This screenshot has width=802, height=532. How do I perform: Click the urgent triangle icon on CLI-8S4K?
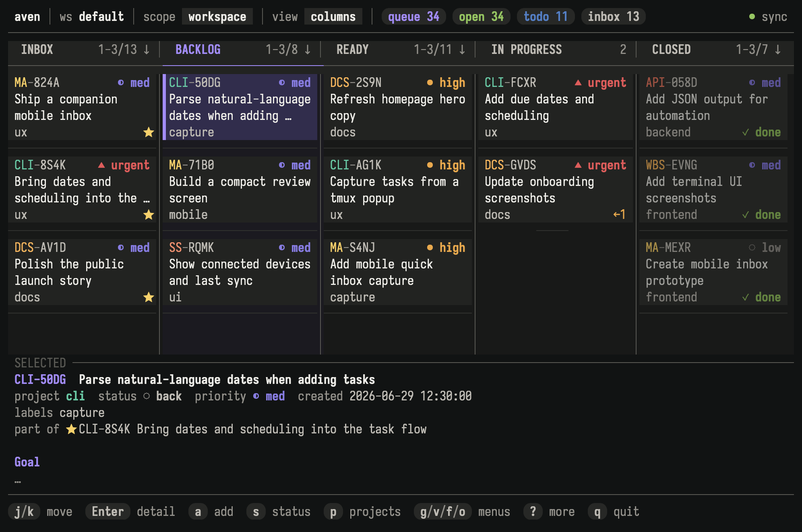(x=101, y=165)
